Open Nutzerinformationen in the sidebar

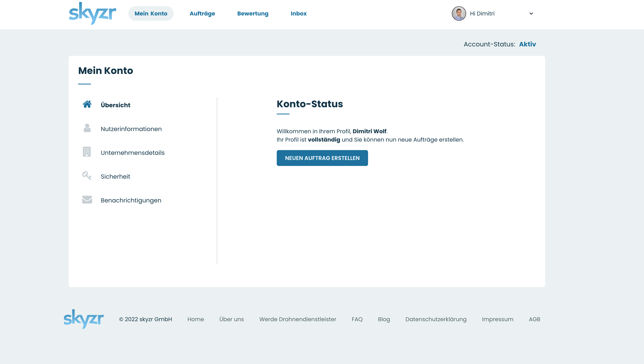[x=131, y=129]
